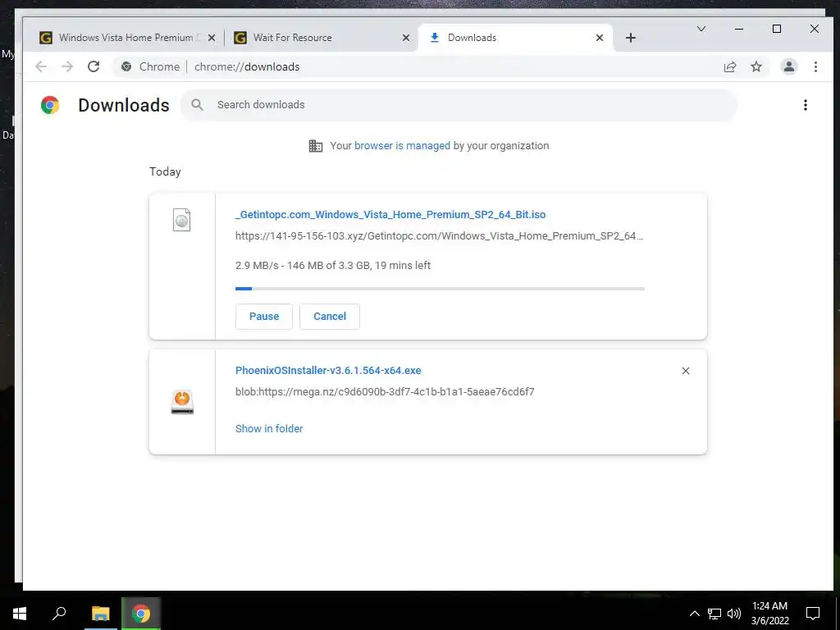Viewport: 840px width, 630px height.
Task: Click the '2.9 MB/s - 146 MB' status text
Action: (x=333, y=266)
